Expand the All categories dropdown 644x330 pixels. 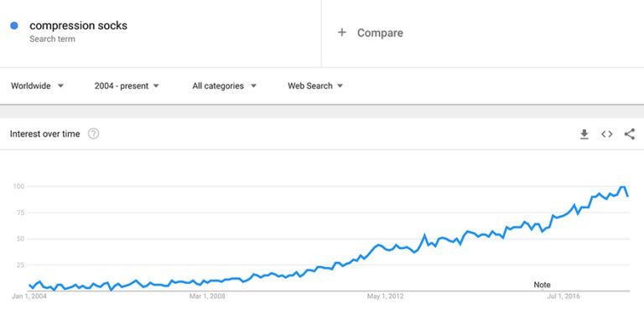click(x=224, y=86)
